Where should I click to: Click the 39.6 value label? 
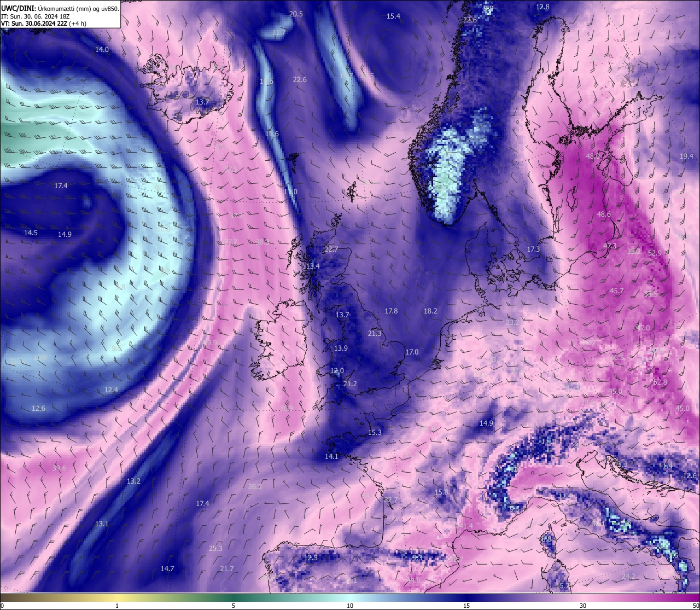coord(59,468)
